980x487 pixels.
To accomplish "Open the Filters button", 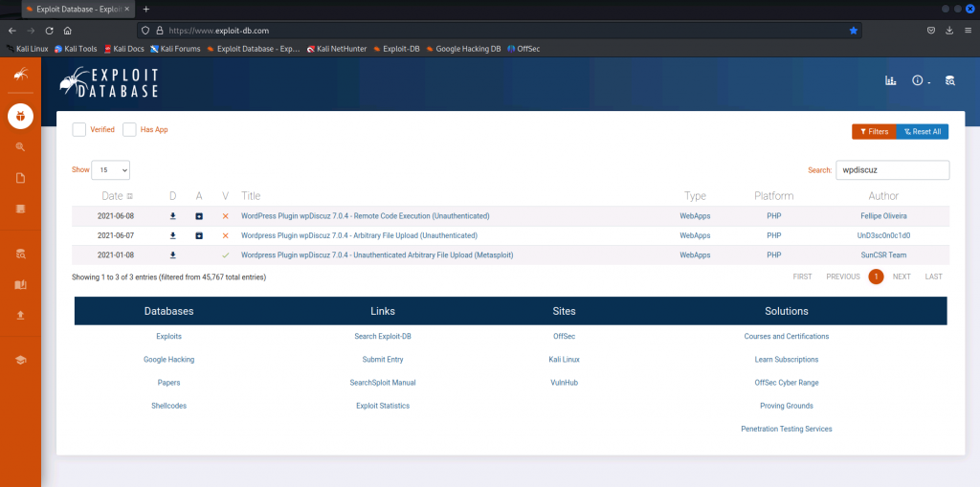I will pos(874,132).
